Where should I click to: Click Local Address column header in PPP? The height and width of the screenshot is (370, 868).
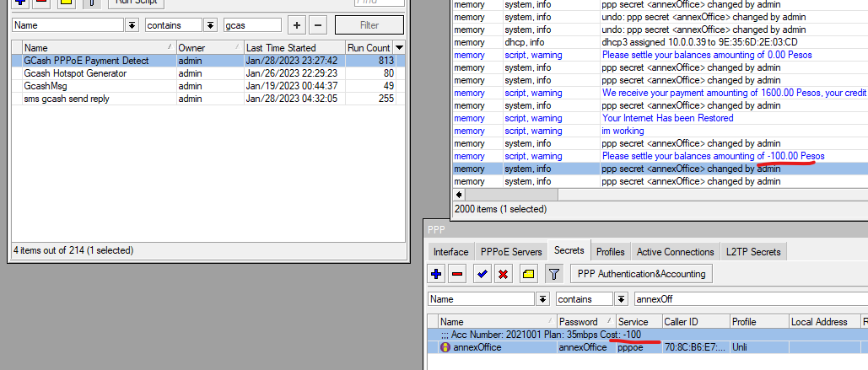click(823, 321)
